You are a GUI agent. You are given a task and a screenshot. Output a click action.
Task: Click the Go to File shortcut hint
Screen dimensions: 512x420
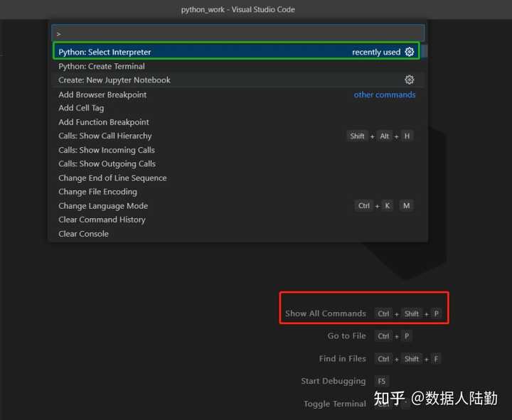pyautogui.click(x=370, y=336)
